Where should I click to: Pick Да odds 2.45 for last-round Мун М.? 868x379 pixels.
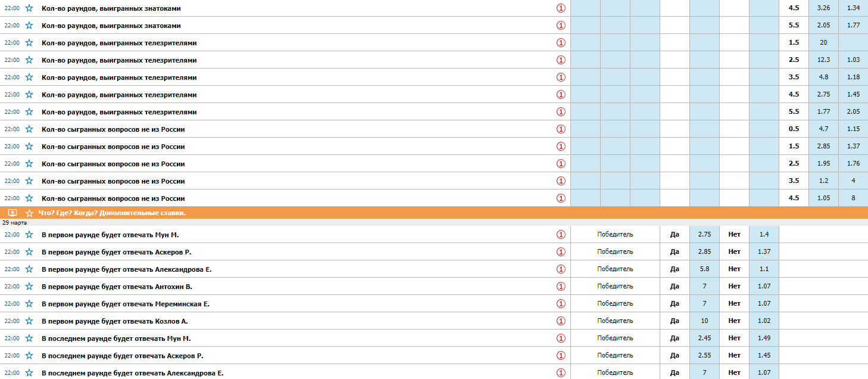pyautogui.click(x=704, y=338)
